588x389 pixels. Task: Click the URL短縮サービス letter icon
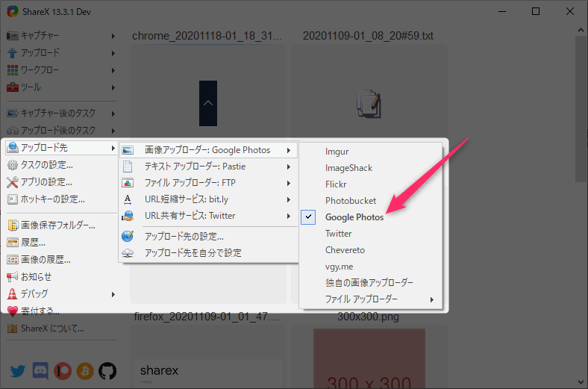[128, 199]
